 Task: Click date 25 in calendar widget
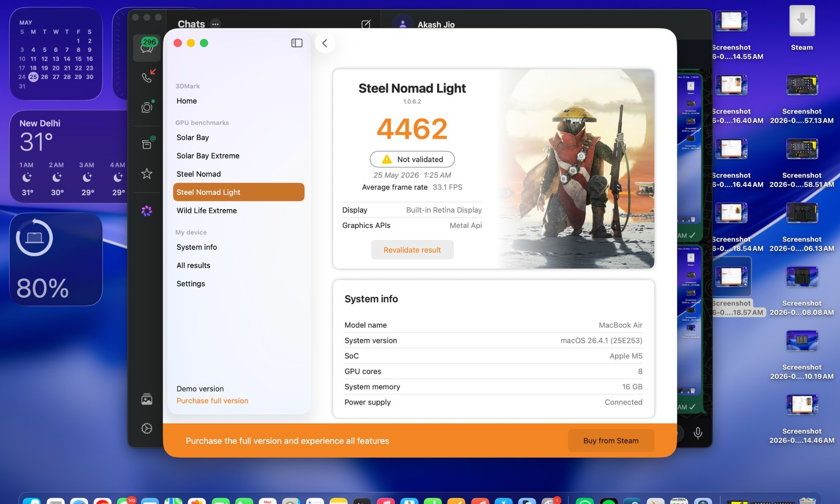[x=33, y=77]
